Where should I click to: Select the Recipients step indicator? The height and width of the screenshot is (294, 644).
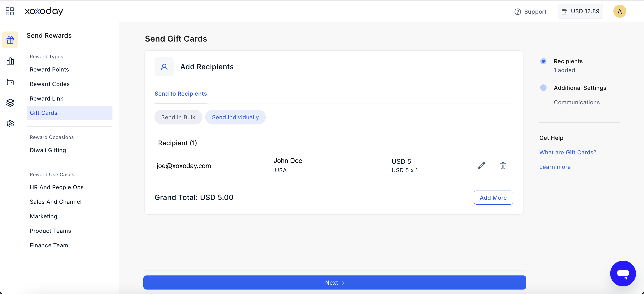543,61
